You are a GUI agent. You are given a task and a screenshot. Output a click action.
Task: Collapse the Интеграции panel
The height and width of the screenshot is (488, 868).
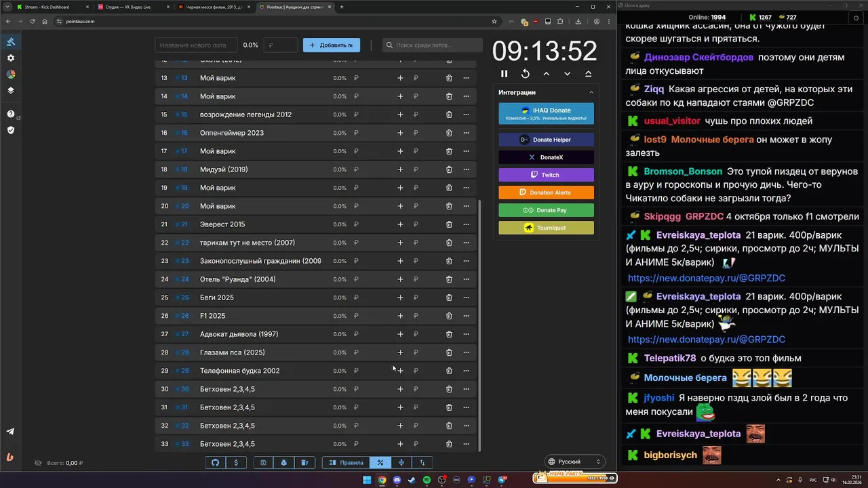pyautogui.click(x=591, y=92)
